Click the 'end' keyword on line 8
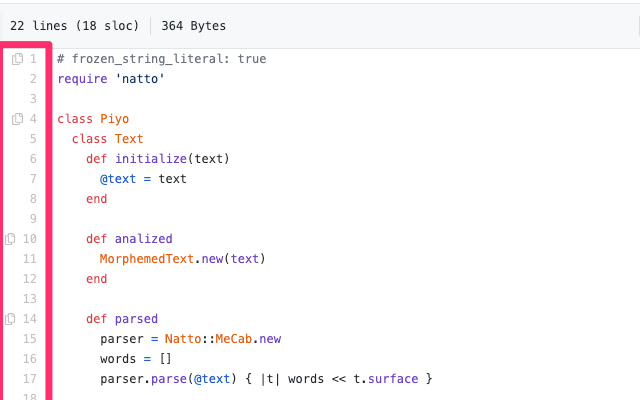This screenshot has height=400, width=640. tap(97, 199)
